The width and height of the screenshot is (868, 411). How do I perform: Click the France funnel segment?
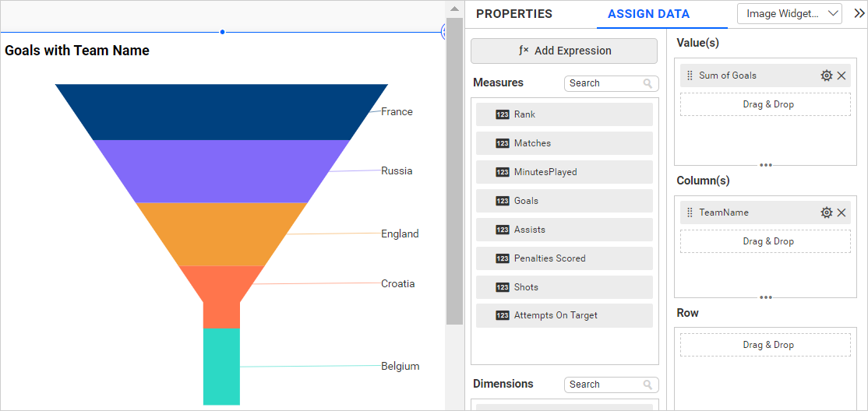(221, 112)
